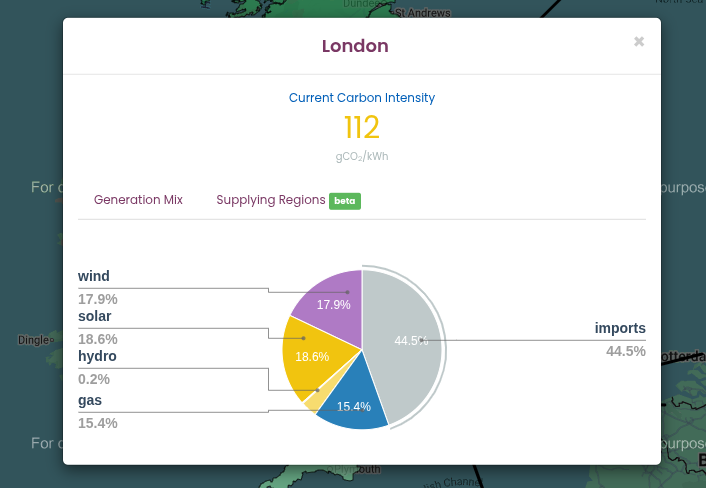Switch to the Generation Mix tab
Screen dimensions: 706x488
[138, 200]
